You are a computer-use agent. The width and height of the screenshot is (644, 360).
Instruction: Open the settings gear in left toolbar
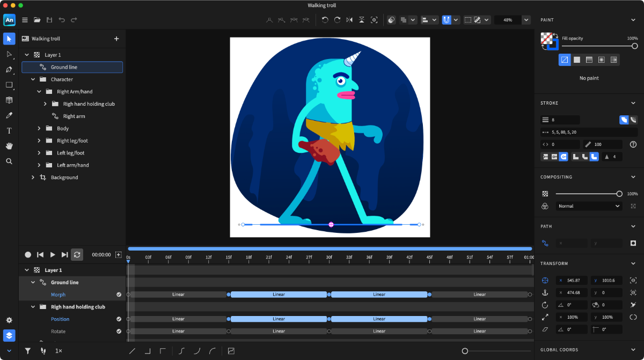(9, 320)
